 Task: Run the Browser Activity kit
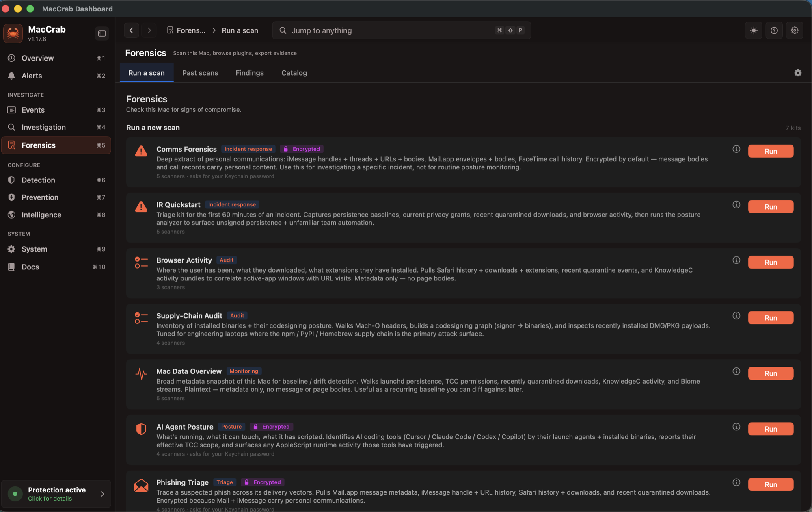pyautogui.click(x=771, y=263)
